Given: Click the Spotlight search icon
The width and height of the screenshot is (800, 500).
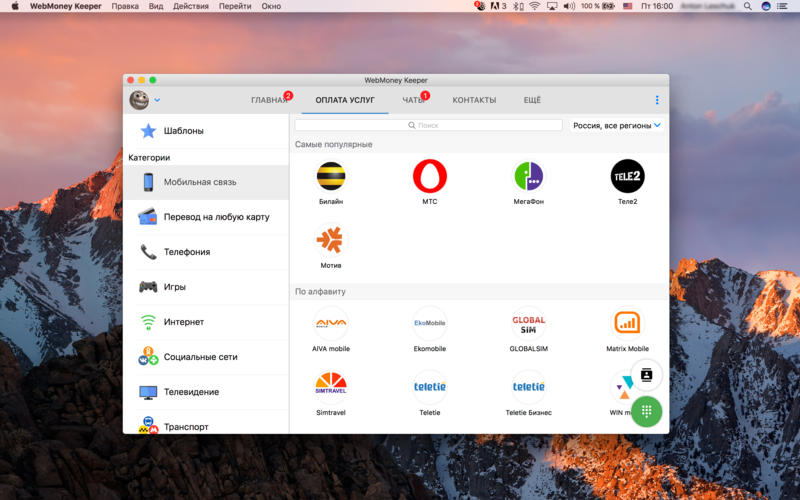Looking at the screenshot, I should pos(747,6).
